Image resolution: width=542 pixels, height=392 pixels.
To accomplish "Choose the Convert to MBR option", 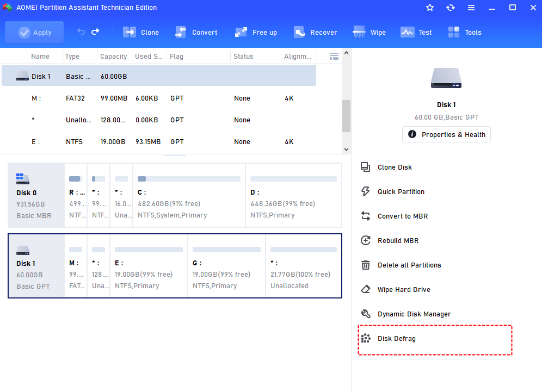I will click(x=403, y=216).
